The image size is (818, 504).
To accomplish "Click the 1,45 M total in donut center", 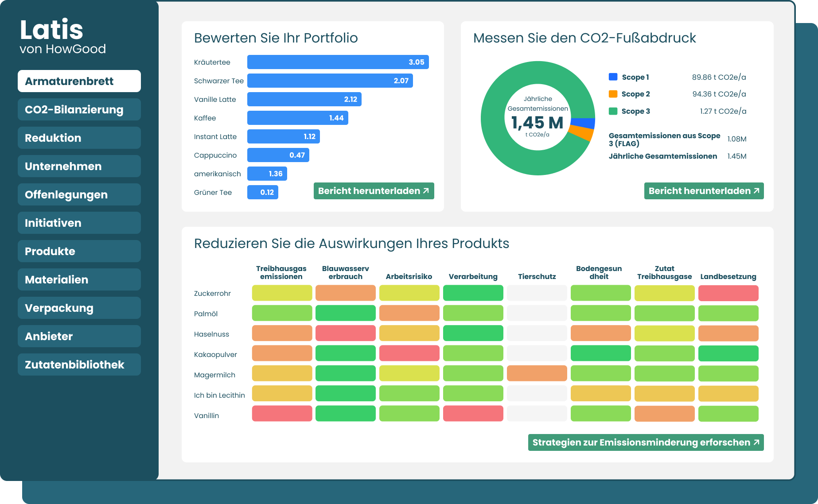I will coord(537,123).
